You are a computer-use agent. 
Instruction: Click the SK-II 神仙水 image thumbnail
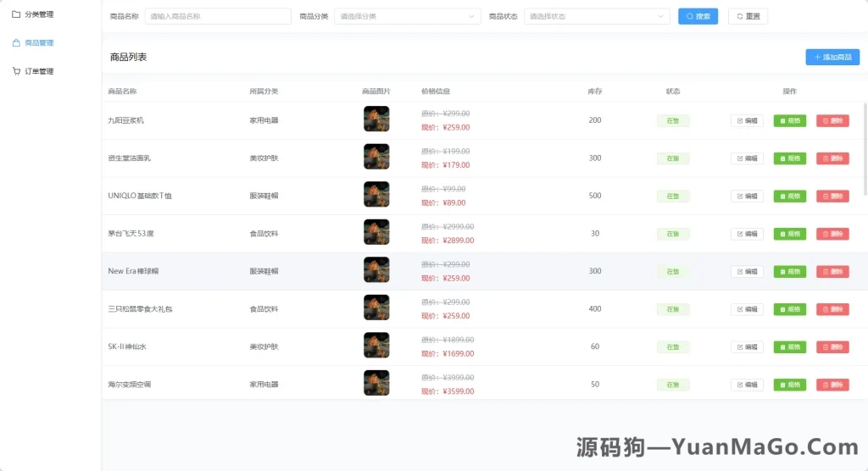[376, 346]
